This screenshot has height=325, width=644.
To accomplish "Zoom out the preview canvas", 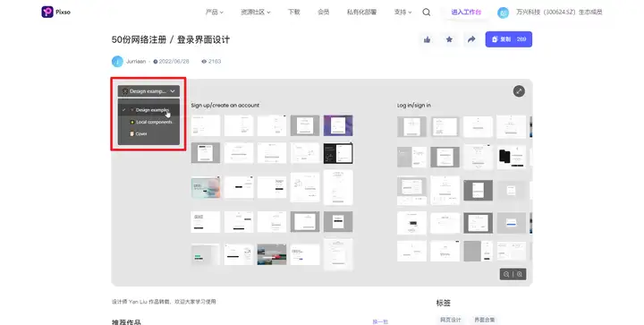I will pyautogui.click(x=506, y=274).
